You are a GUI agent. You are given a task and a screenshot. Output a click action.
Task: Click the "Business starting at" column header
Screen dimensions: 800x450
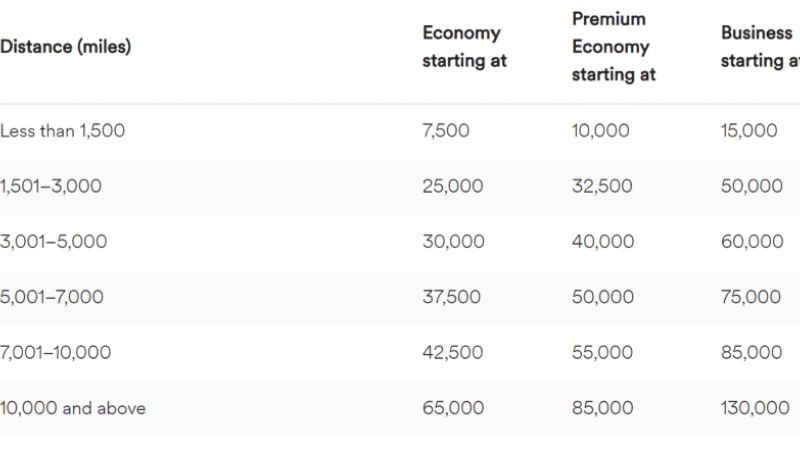(x=759, y=46)
